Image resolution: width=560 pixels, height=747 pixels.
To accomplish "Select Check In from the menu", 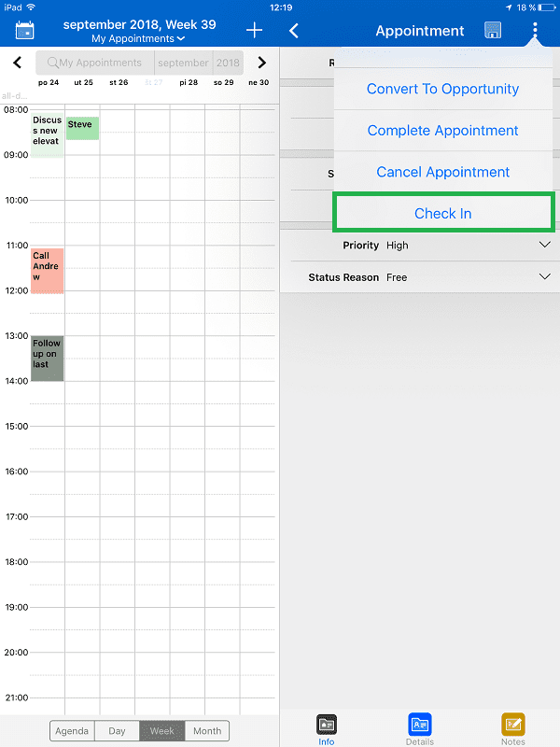I will click(x=442, y=214).
